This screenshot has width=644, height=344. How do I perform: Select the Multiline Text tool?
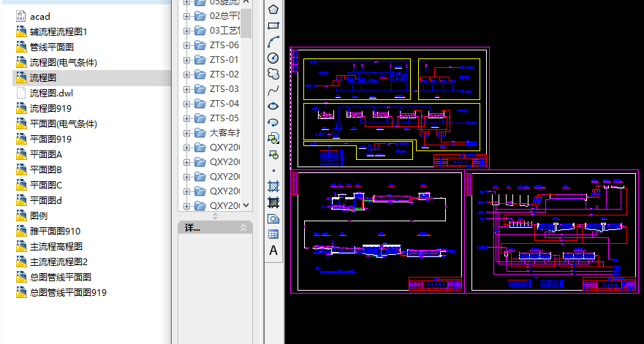(x=273, y=250)
